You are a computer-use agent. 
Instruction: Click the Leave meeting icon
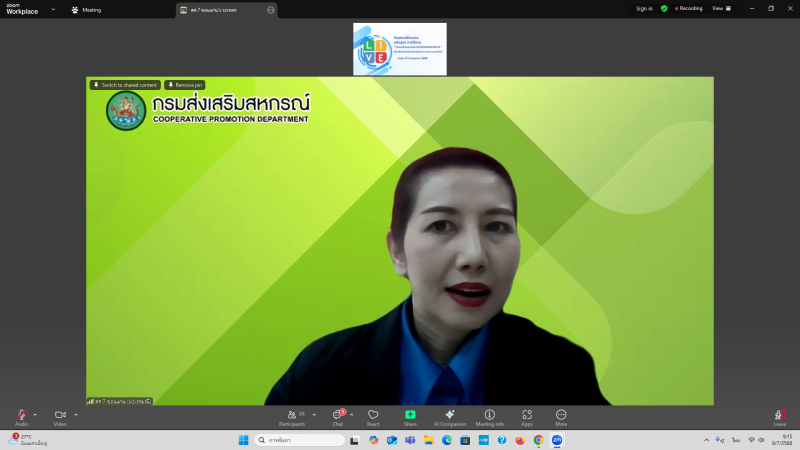coord(779,415)
